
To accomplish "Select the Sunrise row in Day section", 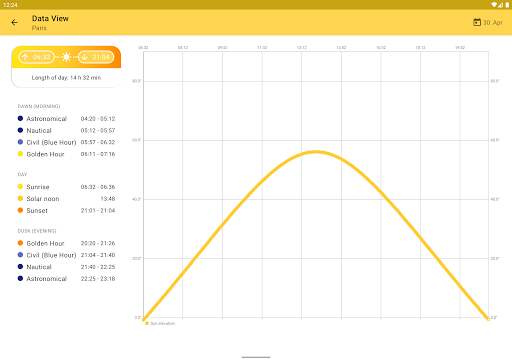I will (66, 187).
